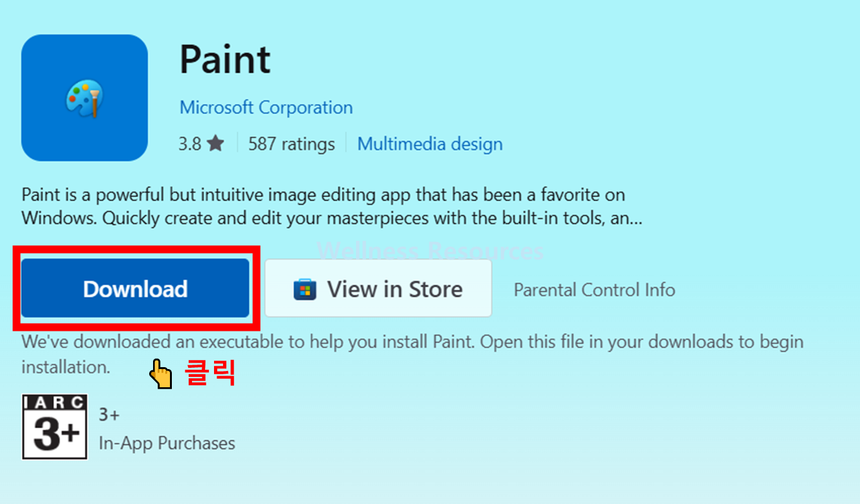Click the Paint palette app icon tile
Viewport: 860px width, 504px height.
coord(84,98)
